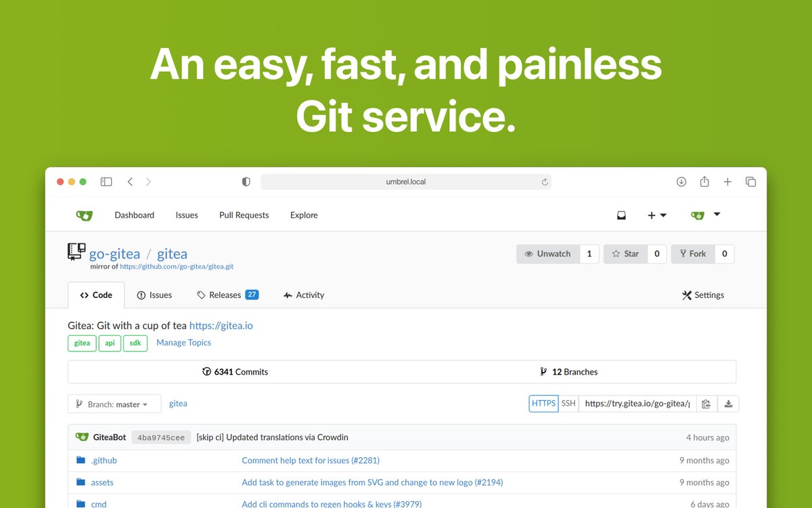Open the user avatar menu
Screen dimensions: 812x508
coord(706,215)
